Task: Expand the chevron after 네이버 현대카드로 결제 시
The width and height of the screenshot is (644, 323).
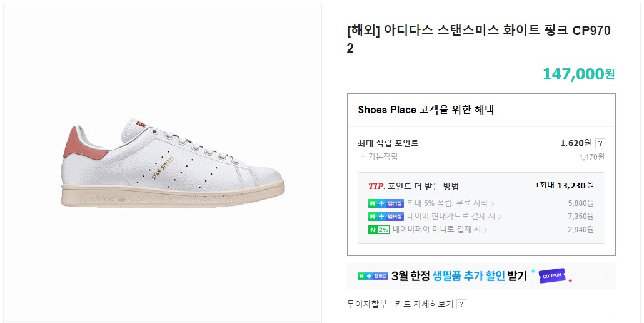Action: [x=500, y=217]
